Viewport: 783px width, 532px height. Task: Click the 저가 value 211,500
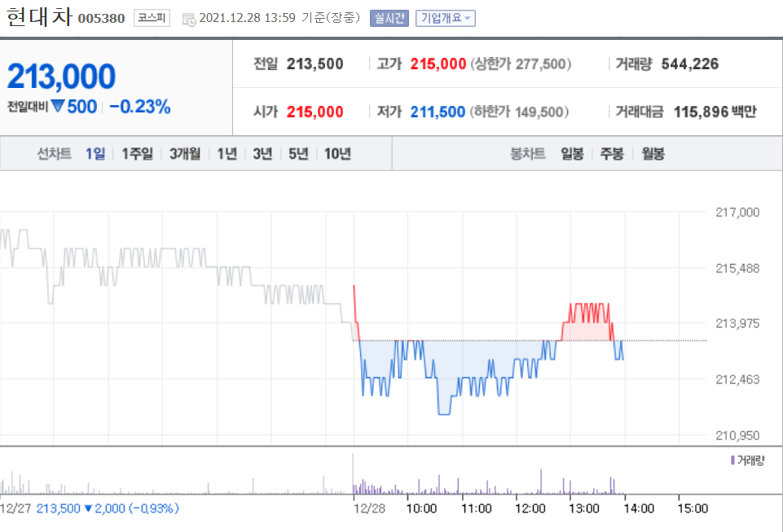(x=438, y=112)
